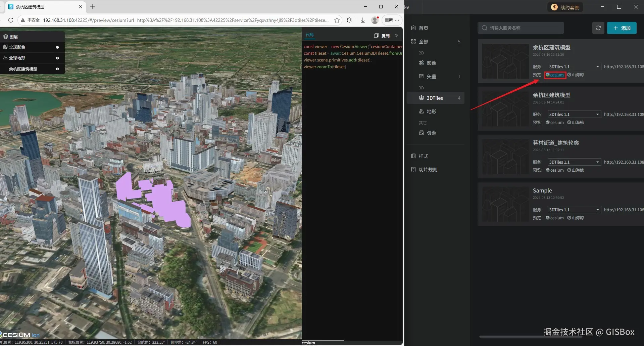The height and width of the screenshot is (346, 644).
Task: Click the browser address bar URL
Action: point(186,20)
